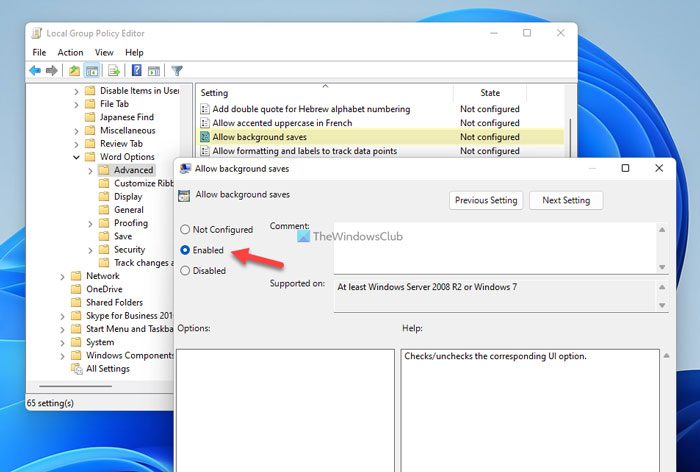Select the Japanese Find tree item

click(x=127, y=117)
